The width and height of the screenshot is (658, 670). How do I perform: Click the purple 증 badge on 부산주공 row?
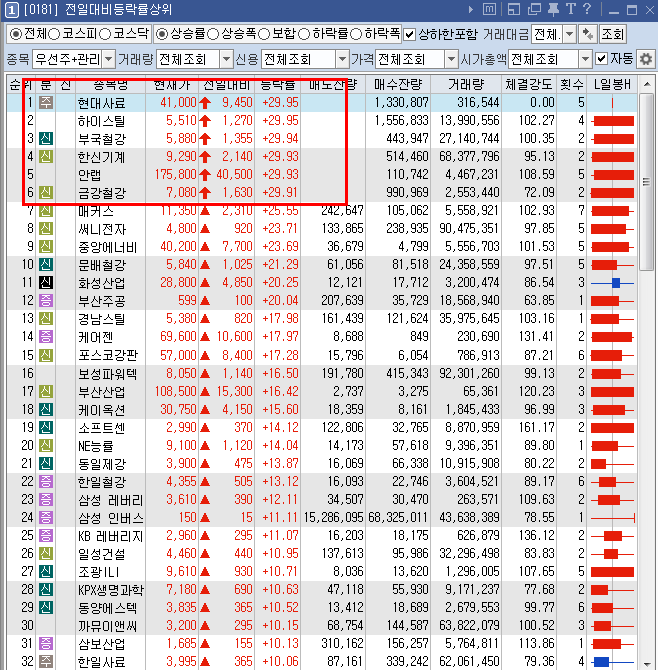pos(46,300)
